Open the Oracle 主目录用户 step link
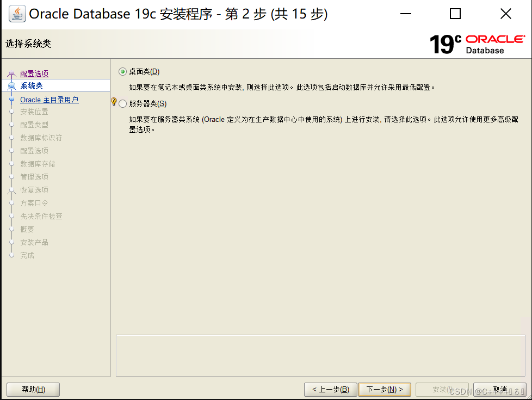Image resolution: width=532 pixels, height=400 pixels. 49,100
